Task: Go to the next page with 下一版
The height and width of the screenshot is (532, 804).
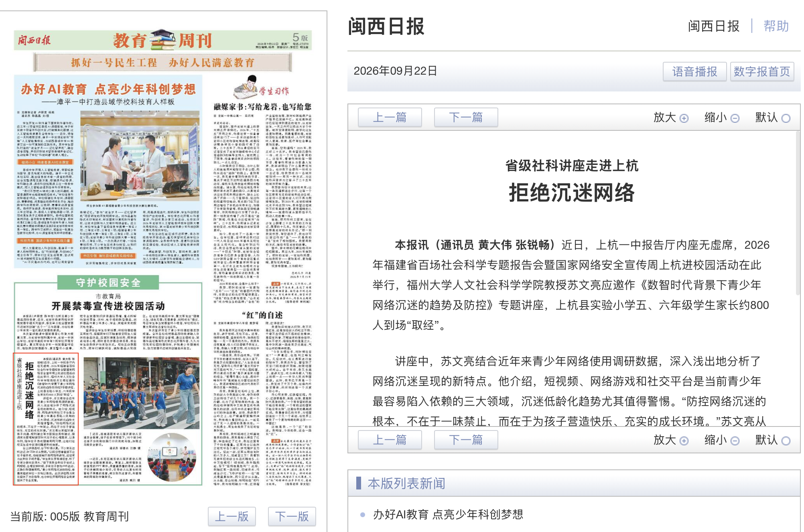Action: 292,516
